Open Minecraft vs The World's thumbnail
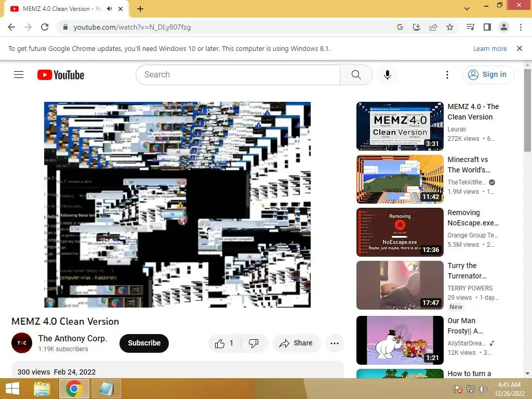This screenshot has width=532, height=399. pyautogui.click(x=400, y=179)
